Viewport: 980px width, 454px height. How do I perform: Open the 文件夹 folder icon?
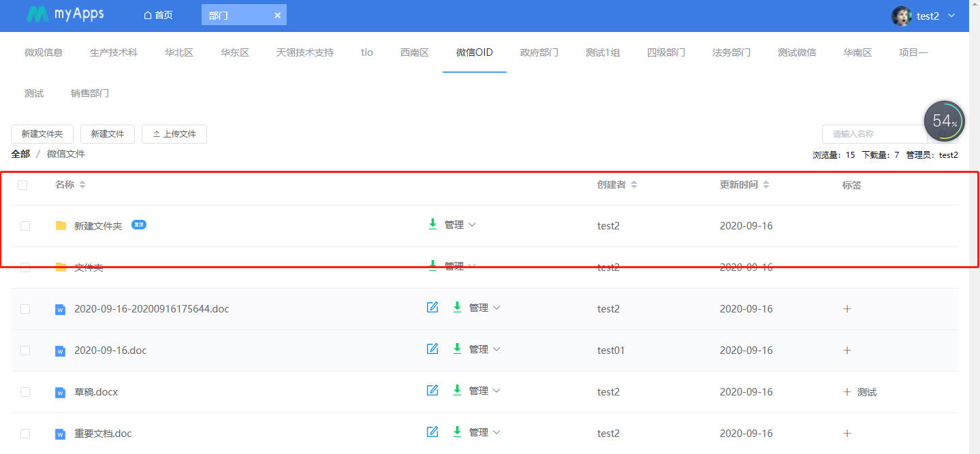[x=61, y=267]
